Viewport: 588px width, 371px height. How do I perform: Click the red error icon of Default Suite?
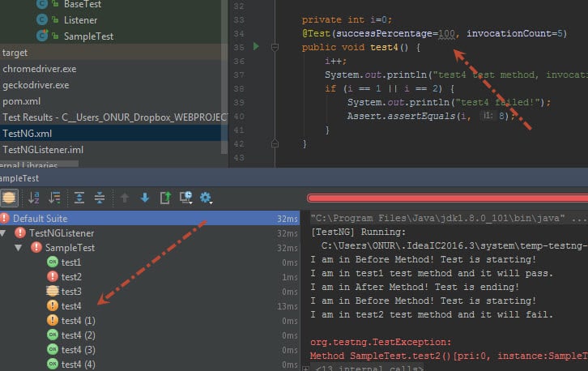[5, 218]
